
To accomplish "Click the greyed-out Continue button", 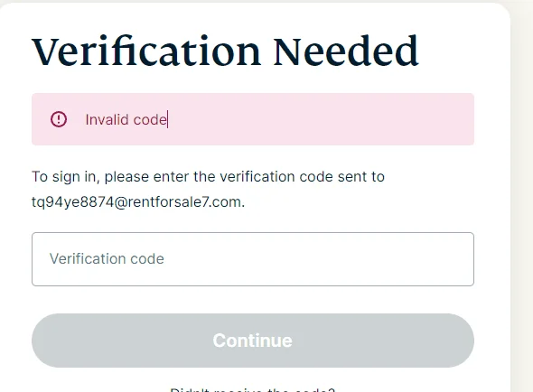I will tap(253, 341).
